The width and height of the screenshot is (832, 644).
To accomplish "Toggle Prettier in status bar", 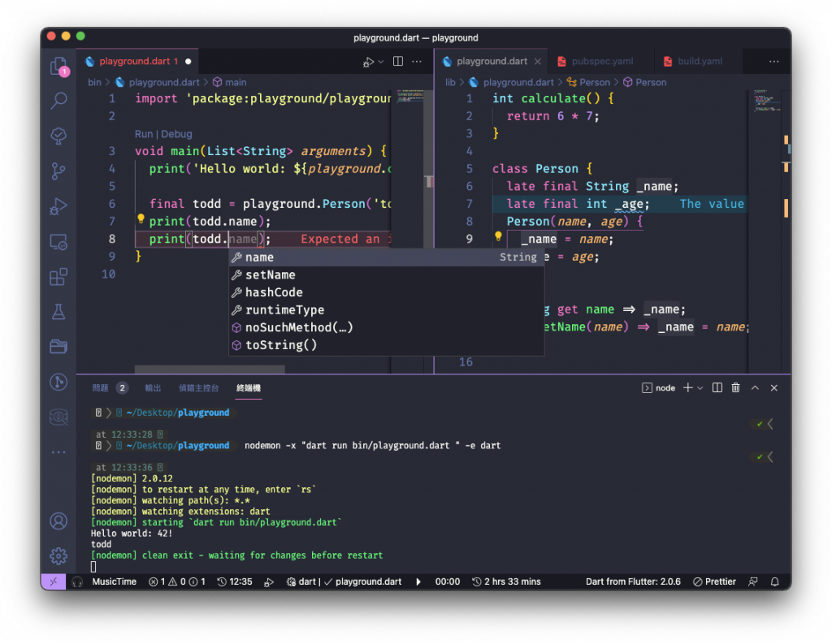I will (x=714, y=582).
